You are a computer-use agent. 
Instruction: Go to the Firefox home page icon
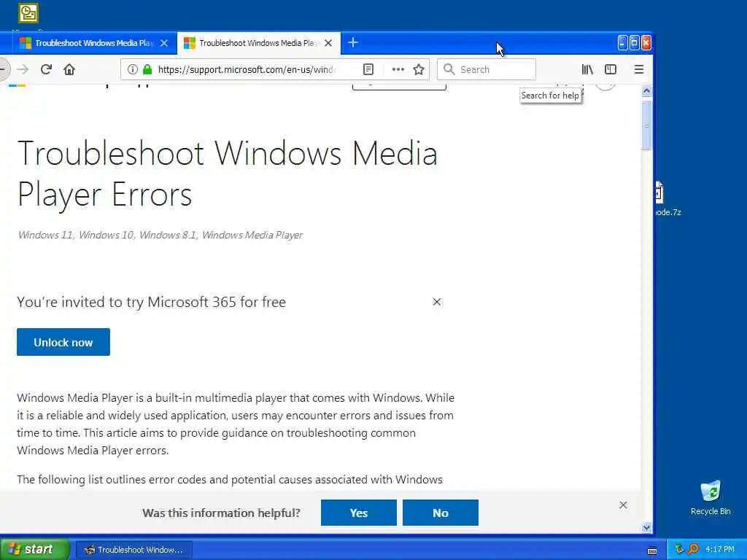[69, 69]
